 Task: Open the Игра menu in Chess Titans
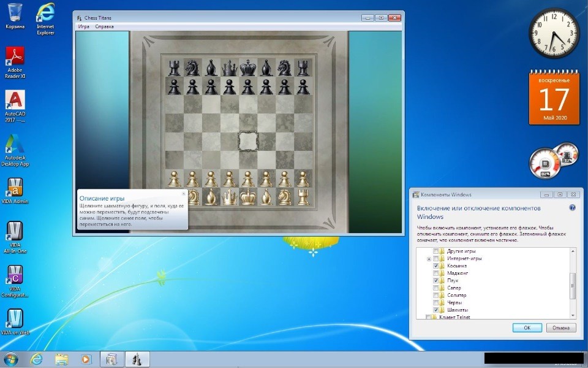84,26
